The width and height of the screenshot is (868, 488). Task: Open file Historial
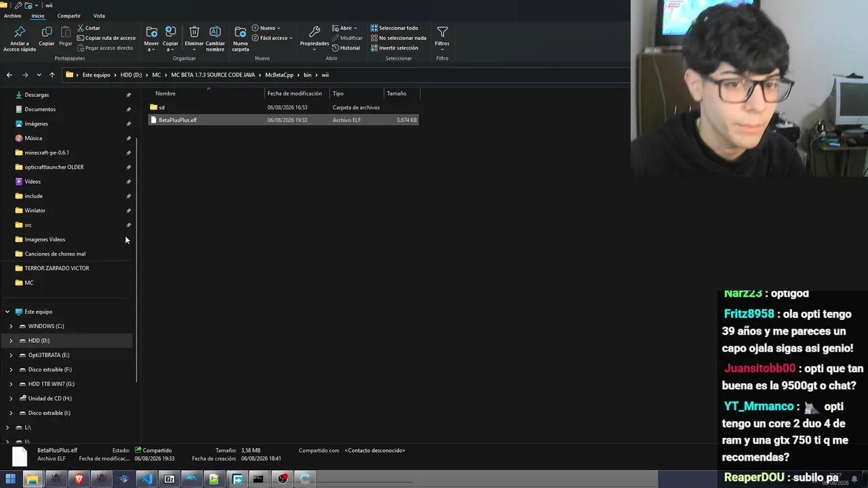(346, 48)
